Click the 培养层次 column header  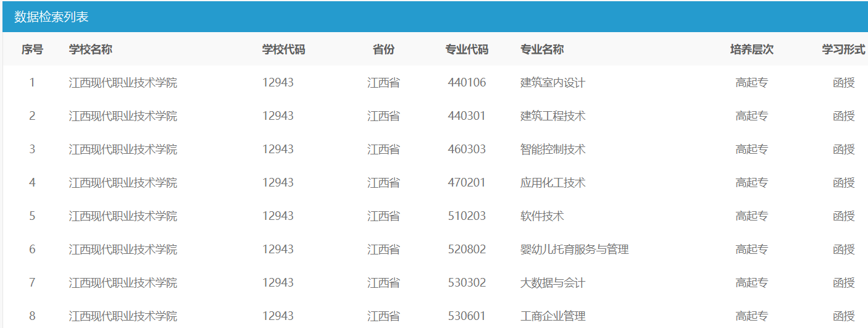(x=751, y=49)
